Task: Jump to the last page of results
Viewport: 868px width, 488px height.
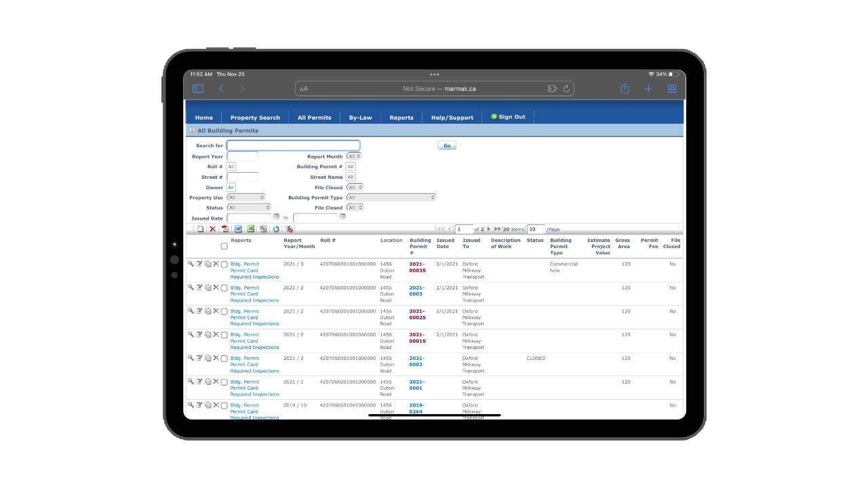Action: point(498,229)
